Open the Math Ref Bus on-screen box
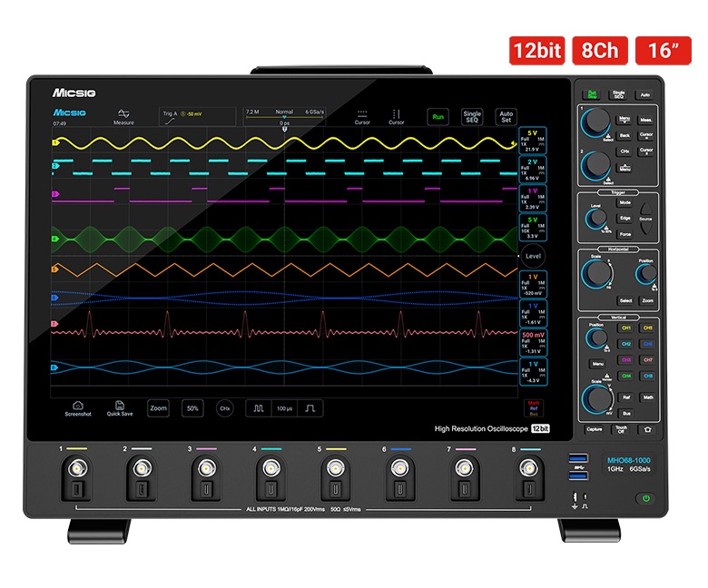The height and width of the screenshot is (588, 708). point(533,408)
